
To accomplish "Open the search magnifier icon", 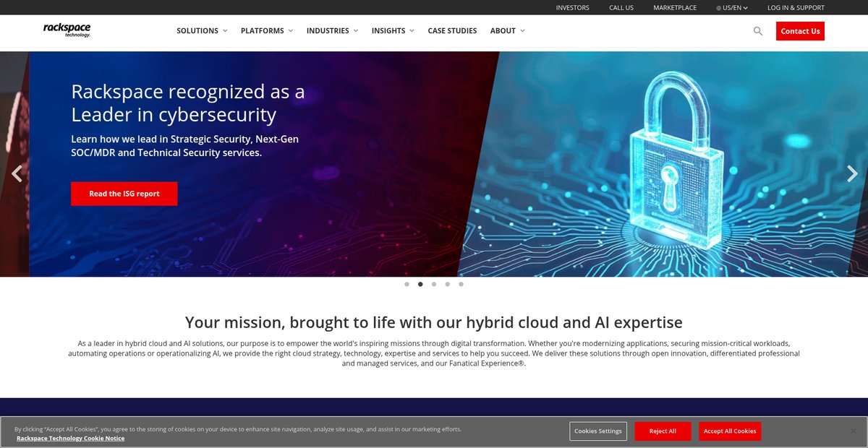I will 758,31.
